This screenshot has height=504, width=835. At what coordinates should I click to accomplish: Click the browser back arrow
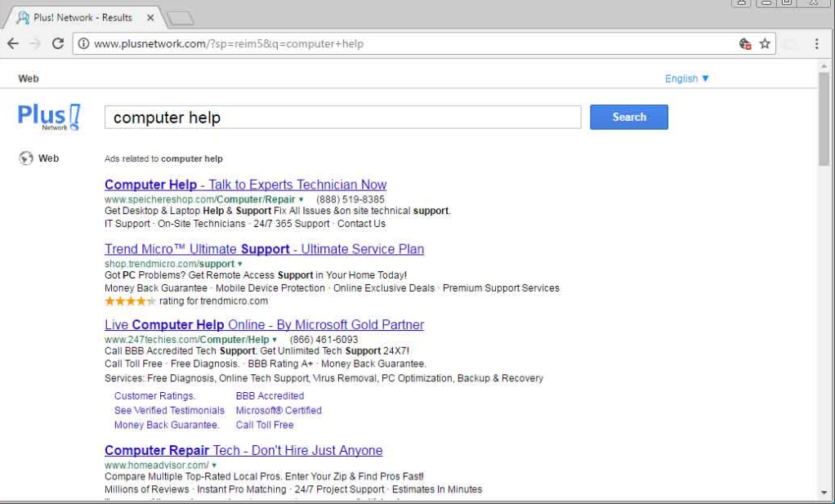(x=13, y=44)
